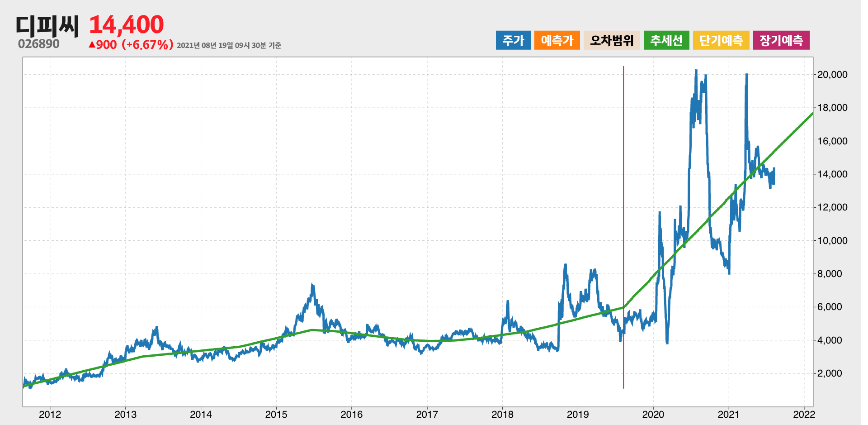The image size is (868, 425).
Task: Click the change value ▲900 (+6.67%)
Action: coord(131,44)
